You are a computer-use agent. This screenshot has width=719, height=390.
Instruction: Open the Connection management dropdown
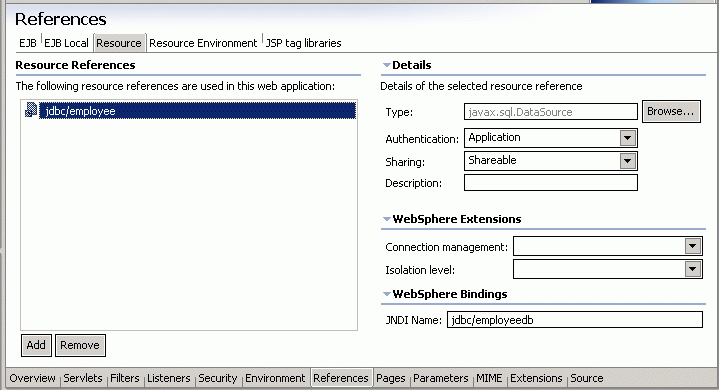(692, 246)
